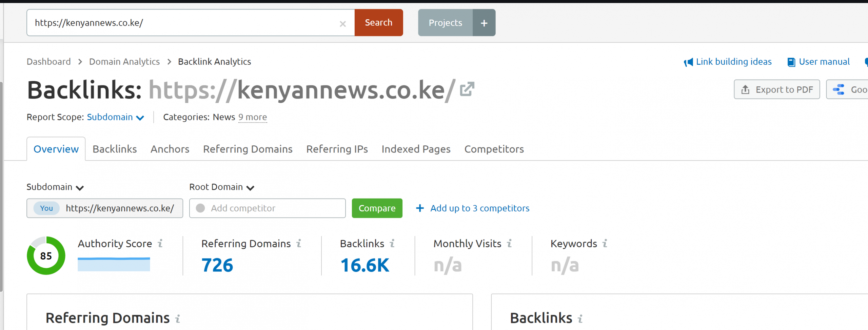Click the Authority Score 85 donut gauge

pyautogui.click(x=46, y=255)
